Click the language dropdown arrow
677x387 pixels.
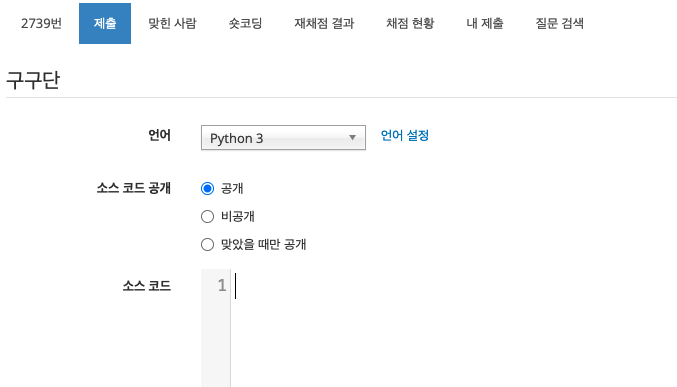click(x=352, y=138)
